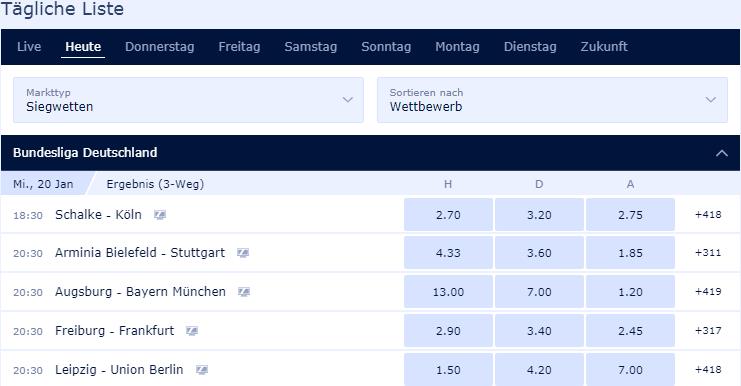Select Schalke home win odds 2.70
This screenshot has height=386, width=741.
[448, 215]
